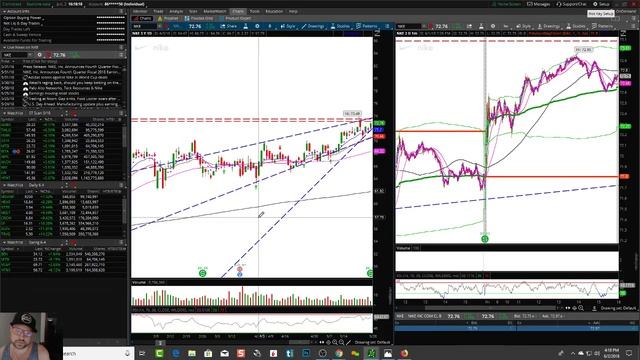Click the Task View taskbar icon
640x360 pixels.
tap(142, 353)
